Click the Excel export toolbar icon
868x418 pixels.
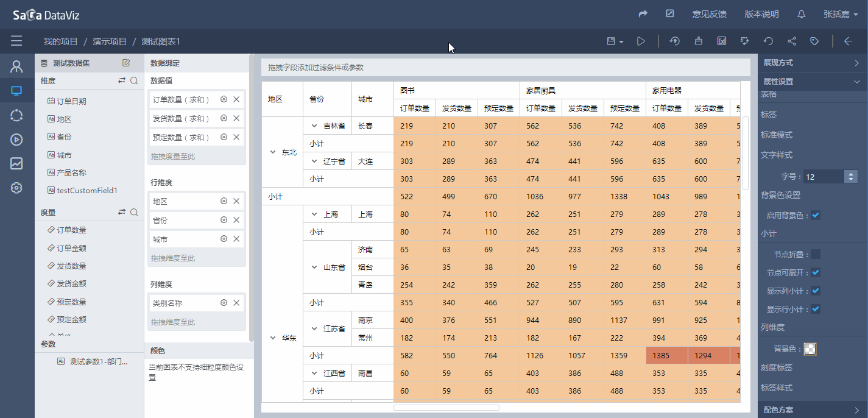(x=722, y=41)
